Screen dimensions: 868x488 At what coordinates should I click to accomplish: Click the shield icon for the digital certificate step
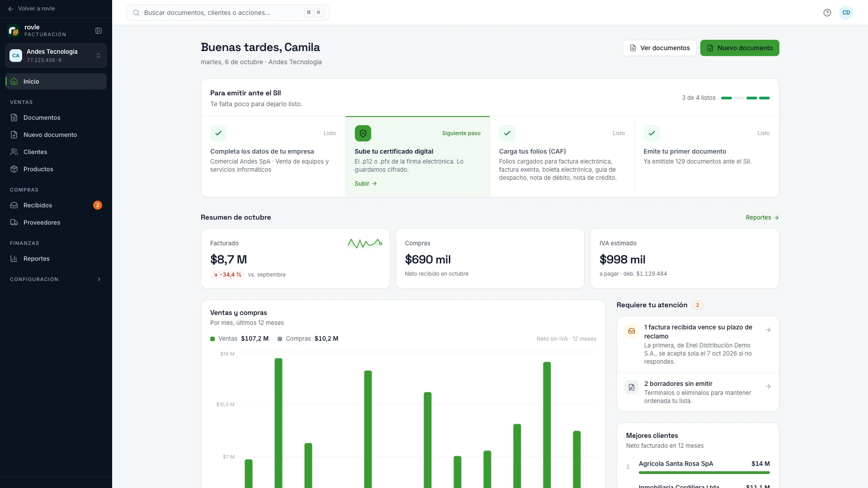363,133
